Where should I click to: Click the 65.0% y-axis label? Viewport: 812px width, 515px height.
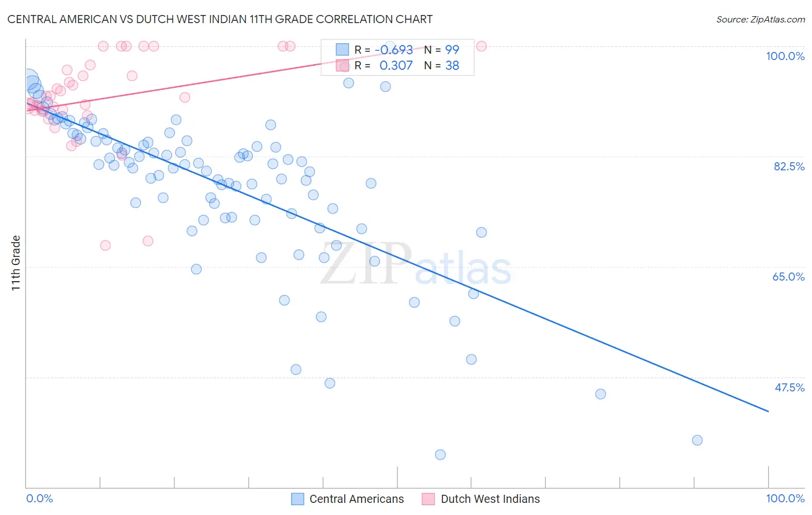tap(788, 277)
